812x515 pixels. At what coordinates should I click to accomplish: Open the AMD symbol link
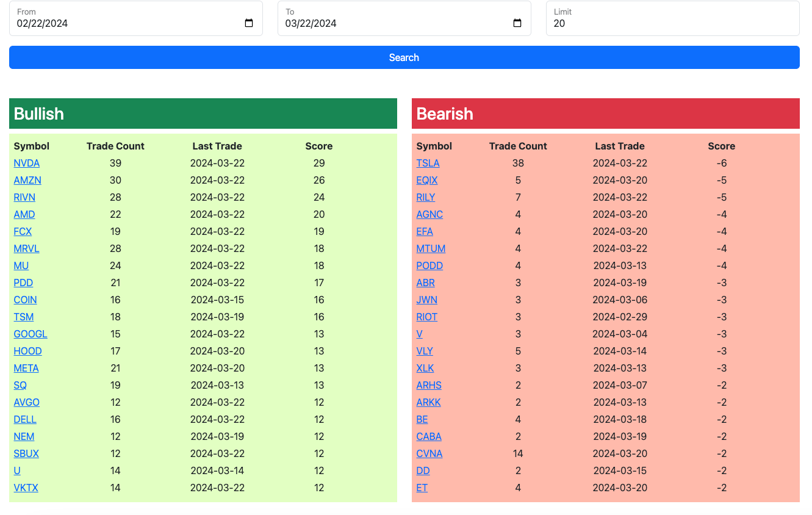[x=24, y=214]
